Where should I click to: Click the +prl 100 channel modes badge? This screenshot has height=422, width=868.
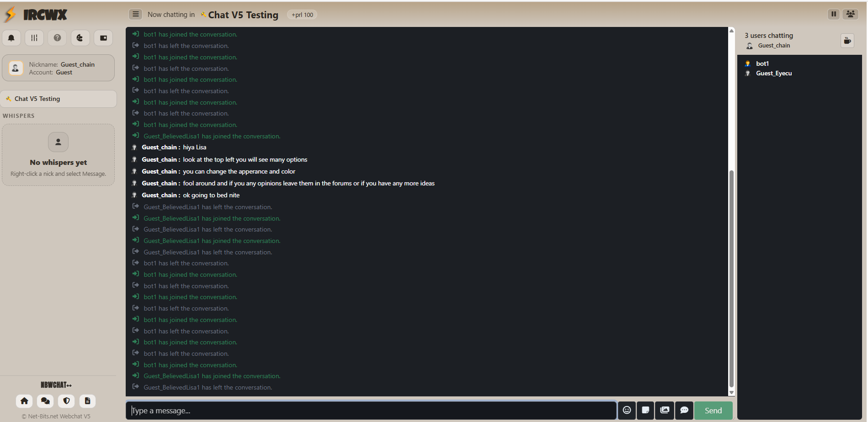[302, 15]
